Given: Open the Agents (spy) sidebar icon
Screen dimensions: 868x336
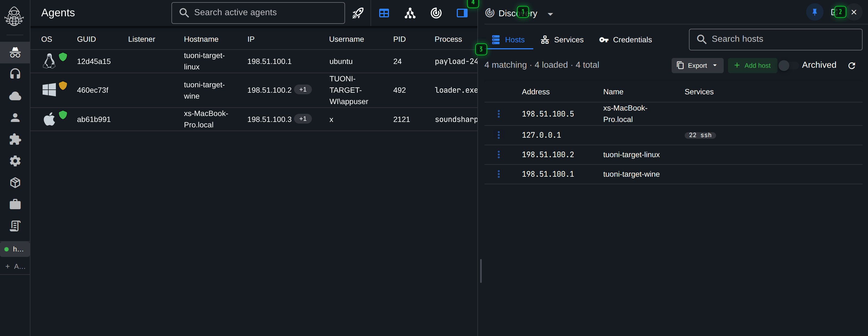Looking at the screenshot, I should pos(15,53).
